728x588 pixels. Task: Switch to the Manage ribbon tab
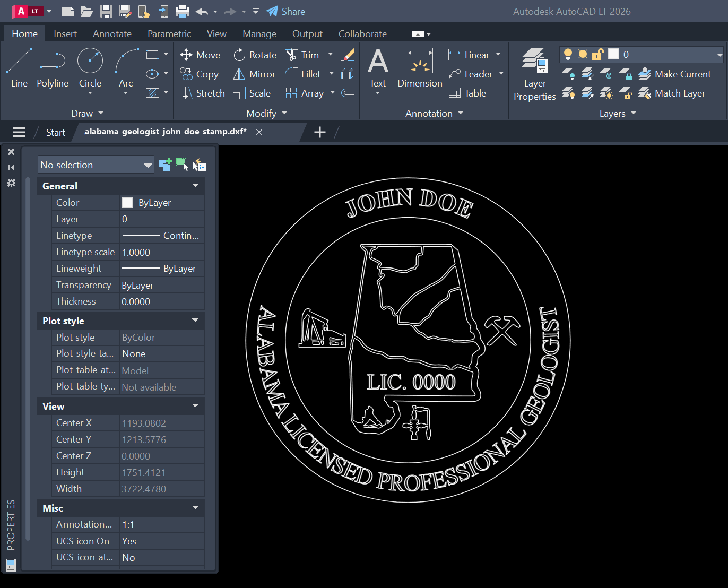pos(259,34)
